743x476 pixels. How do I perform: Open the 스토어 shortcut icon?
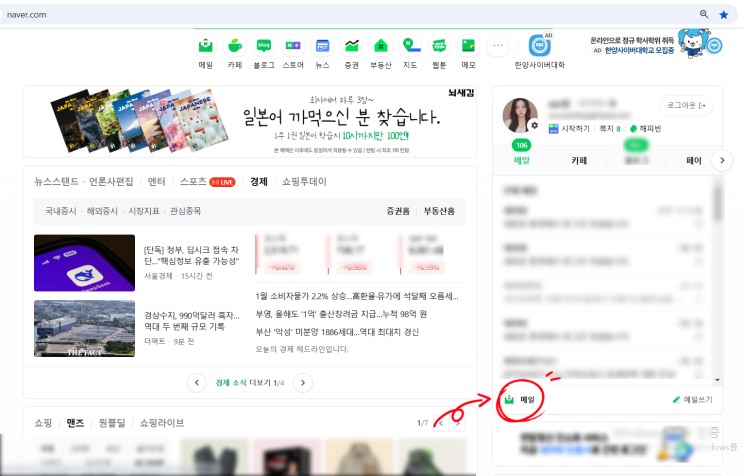tap(293, 46)
